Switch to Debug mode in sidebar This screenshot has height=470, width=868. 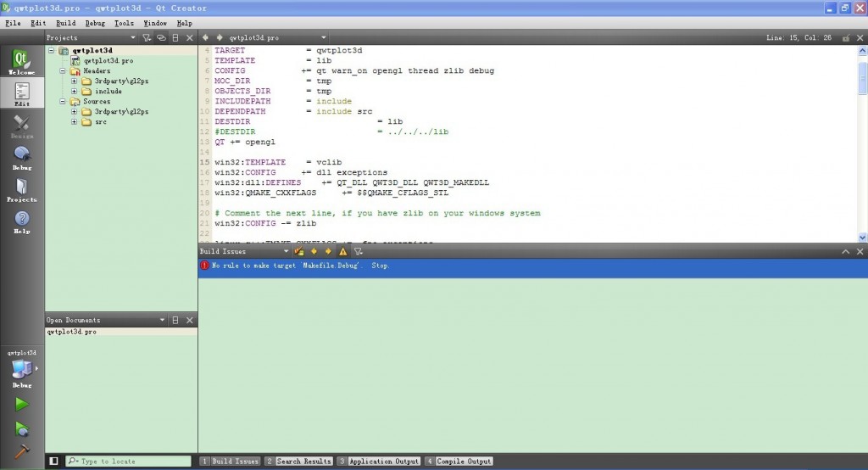click(x=22, y=158)
